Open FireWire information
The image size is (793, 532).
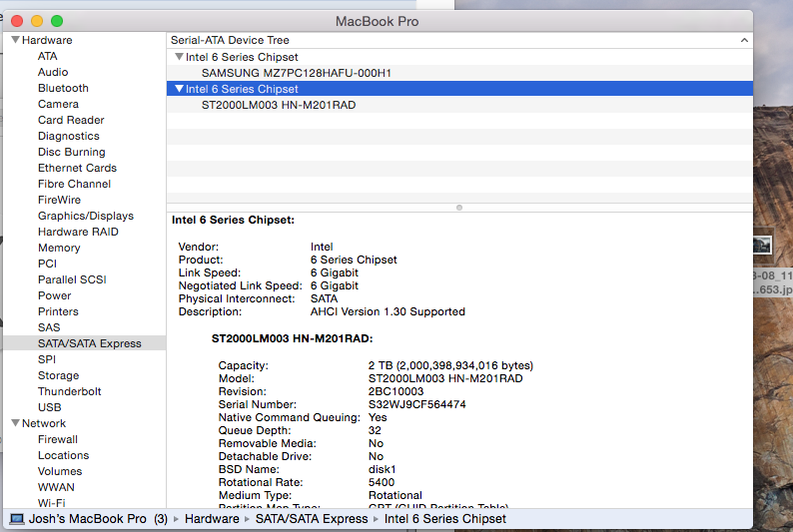(x=59, y=200)
